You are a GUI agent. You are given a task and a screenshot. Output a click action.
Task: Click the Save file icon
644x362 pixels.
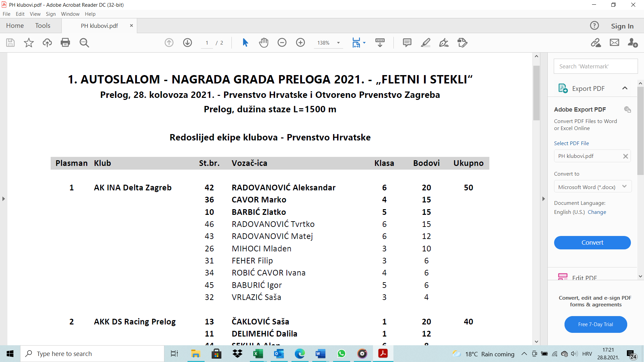(x=10, y=43)
